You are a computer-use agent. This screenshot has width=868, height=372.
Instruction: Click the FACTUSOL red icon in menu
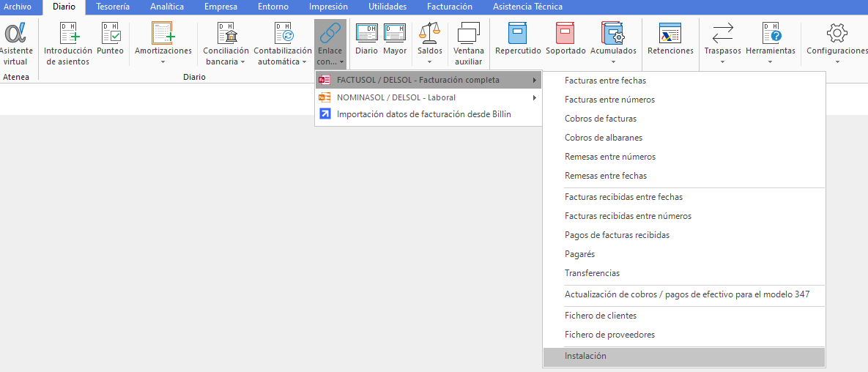point(324,81)
